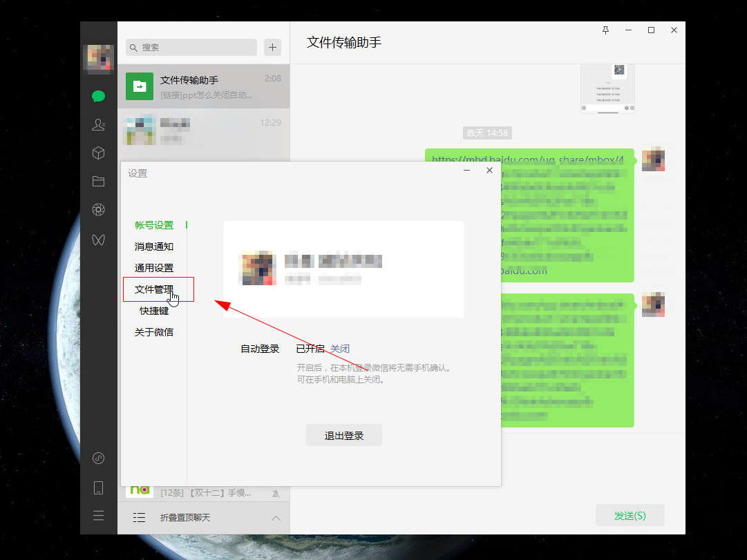The image size is (747, 560).
Task: Click the muted bell on 双十二 chat
Action: point(276,493)
